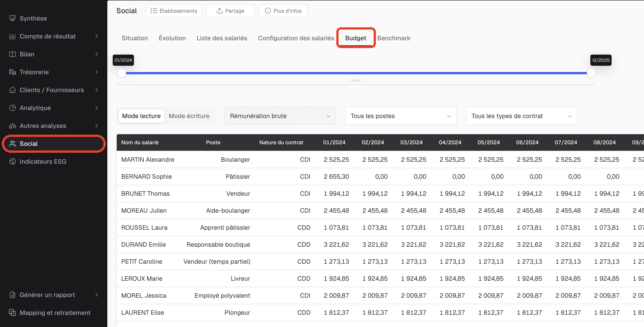Click the share upload icon in Partage
The image size is (644, 327).
coord(220,11)
